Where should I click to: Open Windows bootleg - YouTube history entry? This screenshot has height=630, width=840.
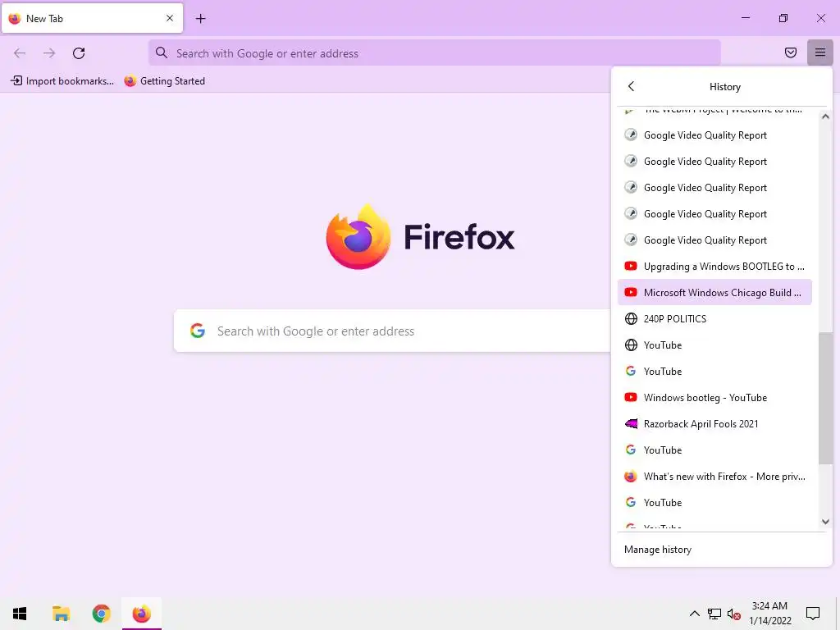pyautogui.click(x=714, y=398)
